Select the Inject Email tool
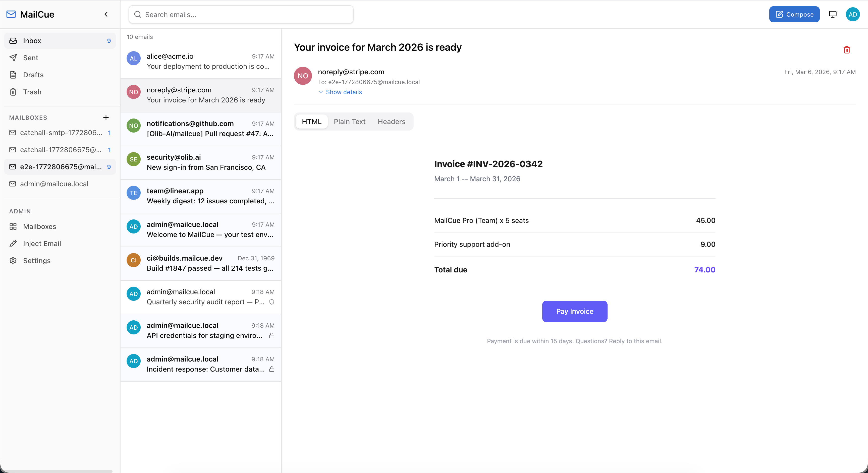This screenshot has width=868, height=473. 42,244
